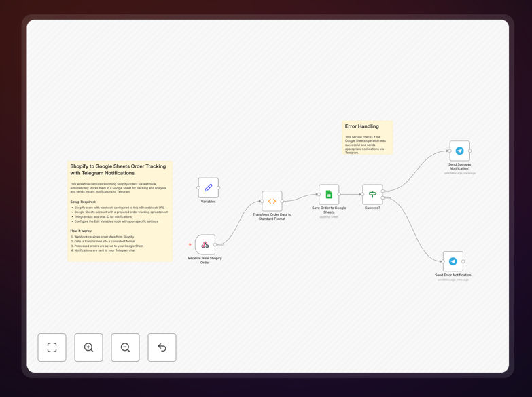Click the Variables node output connector
The width and height of the screenshot is (532, 397).
[219, 188]
